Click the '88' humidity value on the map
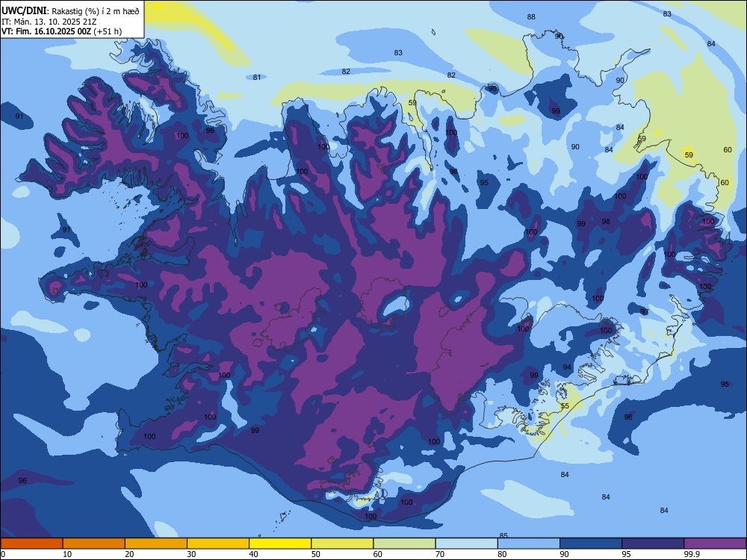 point(531,16)
